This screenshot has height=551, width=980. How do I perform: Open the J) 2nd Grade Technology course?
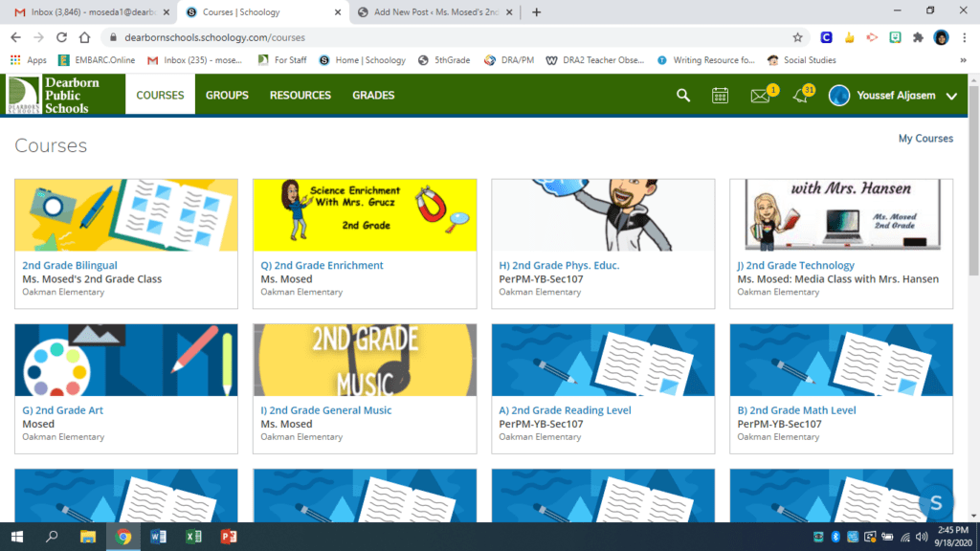(x=795, y=265)
